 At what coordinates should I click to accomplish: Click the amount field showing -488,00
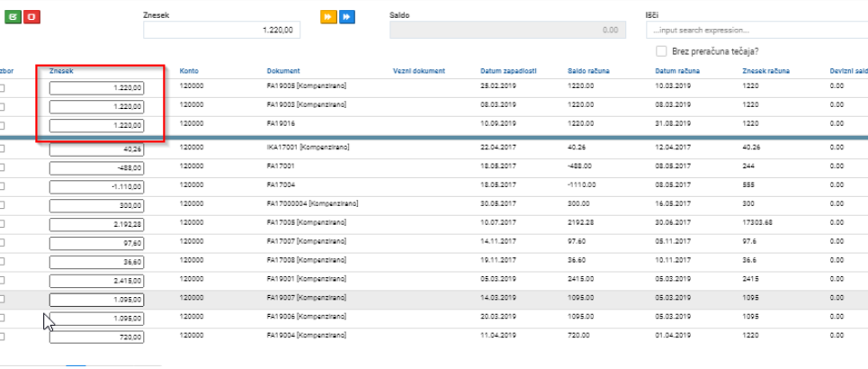coord(97,168)
